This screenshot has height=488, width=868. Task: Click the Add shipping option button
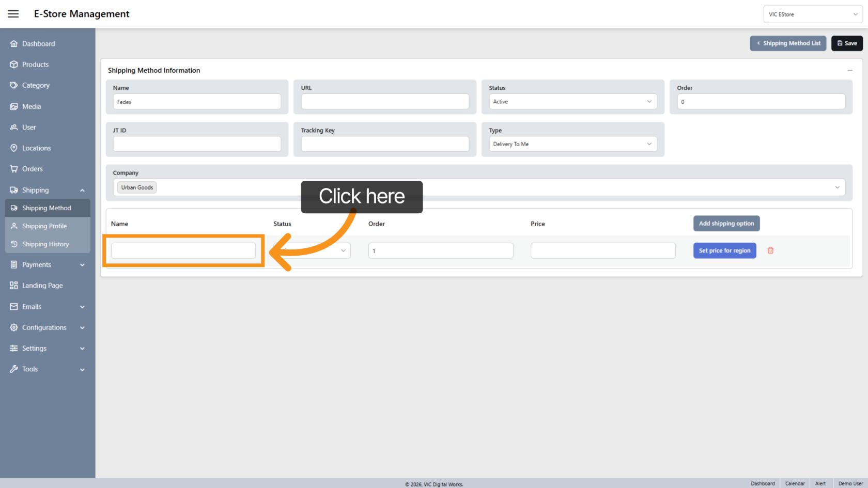[x=726, y=224]
